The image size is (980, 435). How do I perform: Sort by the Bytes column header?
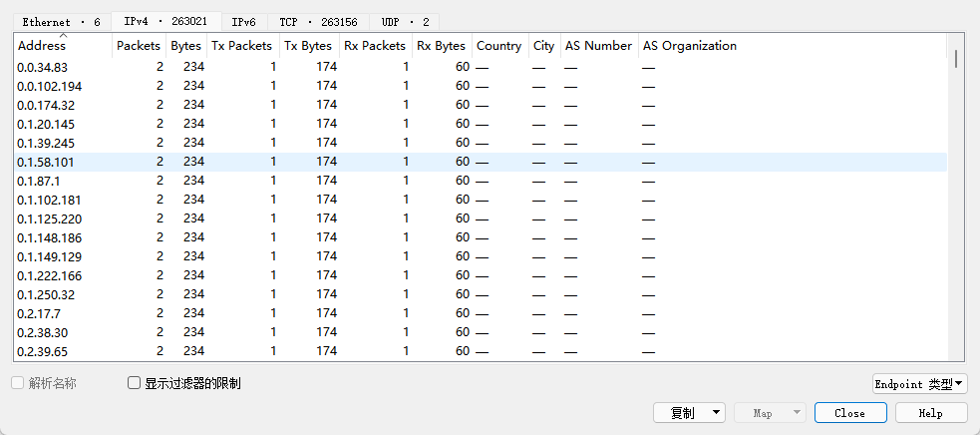pyautogui.click(x=186, y=46)
